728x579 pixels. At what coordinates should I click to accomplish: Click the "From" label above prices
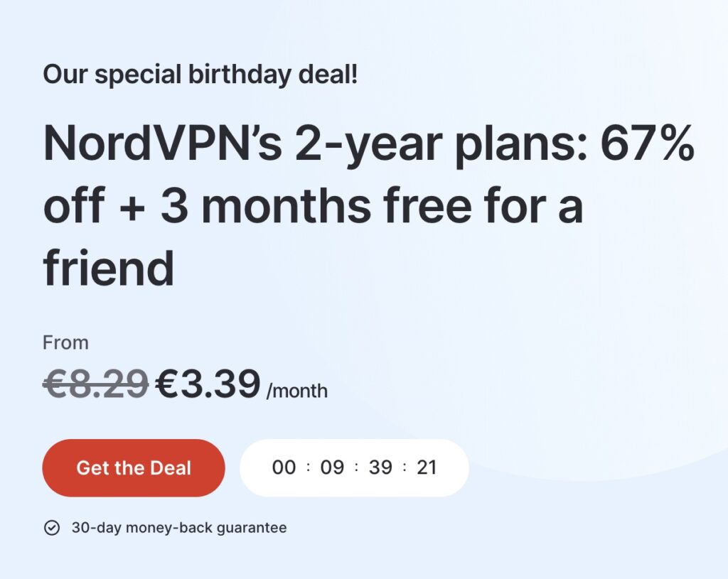pyautogui.click(x=66, y=342)
